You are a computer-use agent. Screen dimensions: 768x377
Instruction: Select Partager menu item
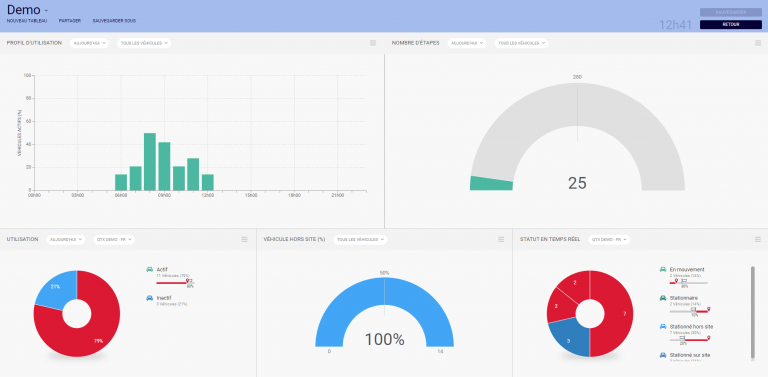tap(70, 21)
